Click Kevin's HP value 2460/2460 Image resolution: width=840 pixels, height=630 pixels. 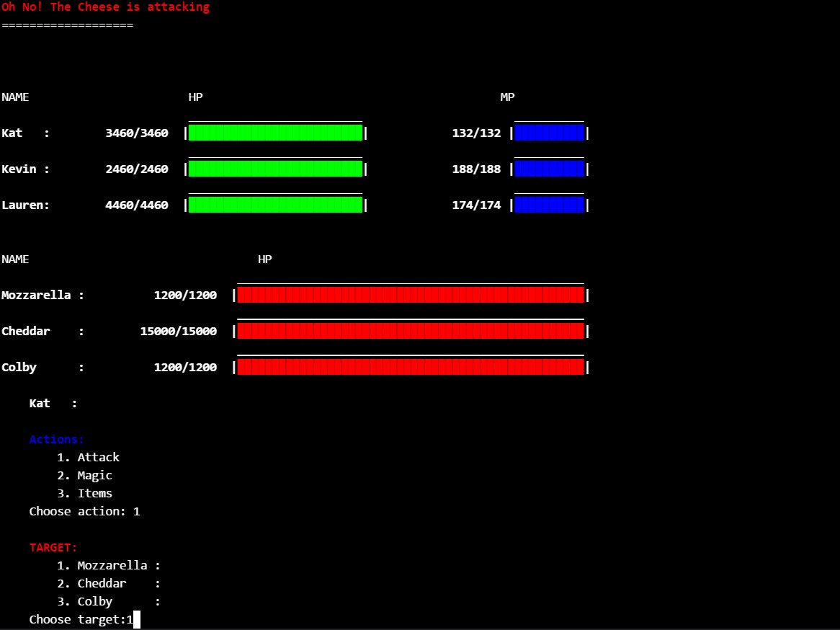(137, 169)
